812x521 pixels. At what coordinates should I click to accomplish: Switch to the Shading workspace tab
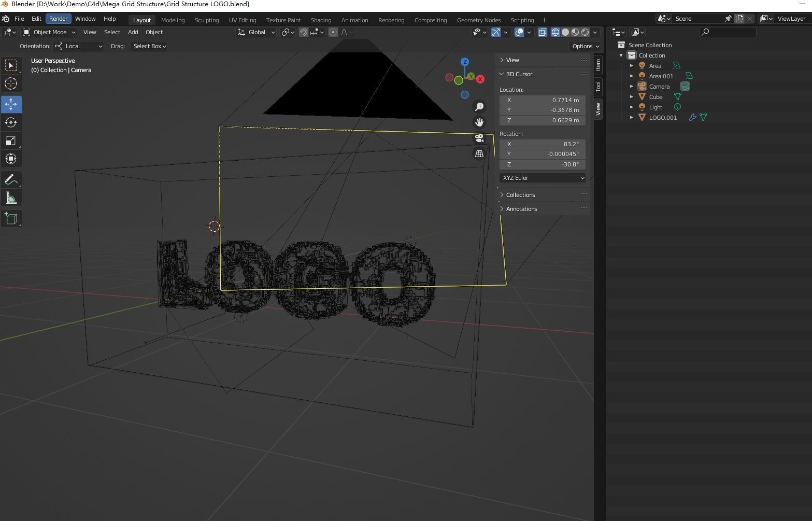[321, 20]
